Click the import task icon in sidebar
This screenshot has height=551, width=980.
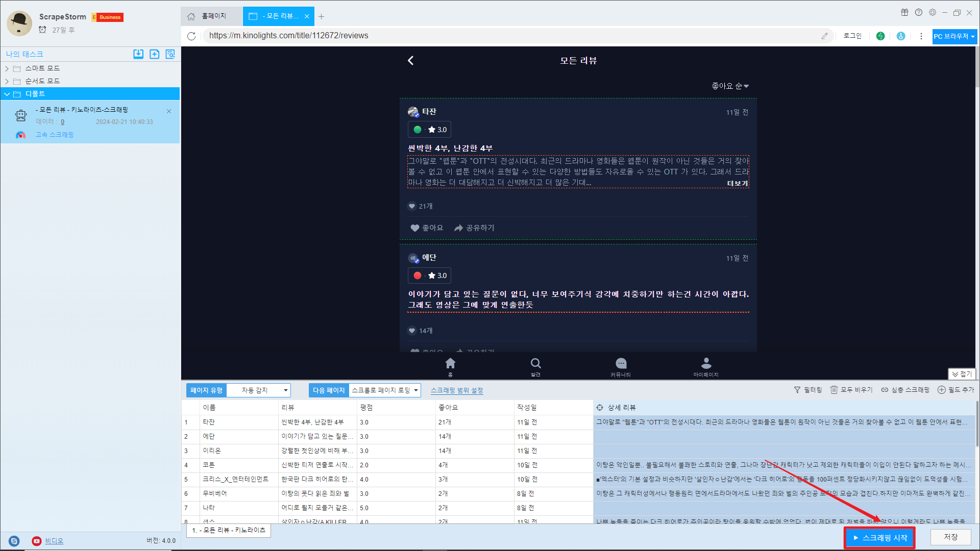(x=138, y=54)
